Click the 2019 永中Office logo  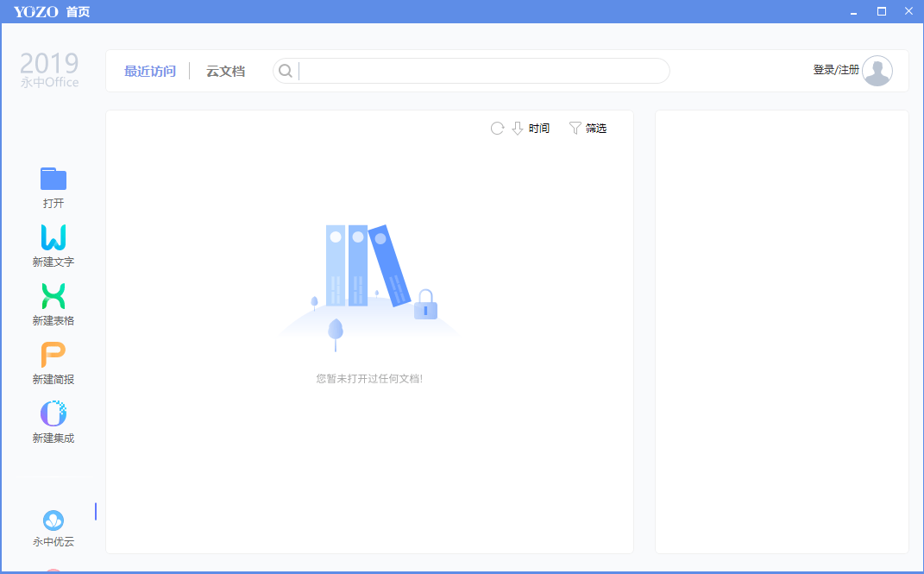49,69
